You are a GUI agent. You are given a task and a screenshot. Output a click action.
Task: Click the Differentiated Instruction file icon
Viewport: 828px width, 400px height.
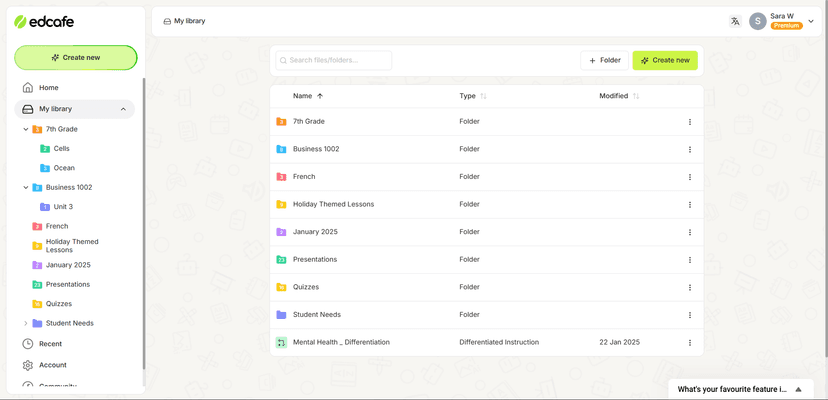click(x=281, y=342)
